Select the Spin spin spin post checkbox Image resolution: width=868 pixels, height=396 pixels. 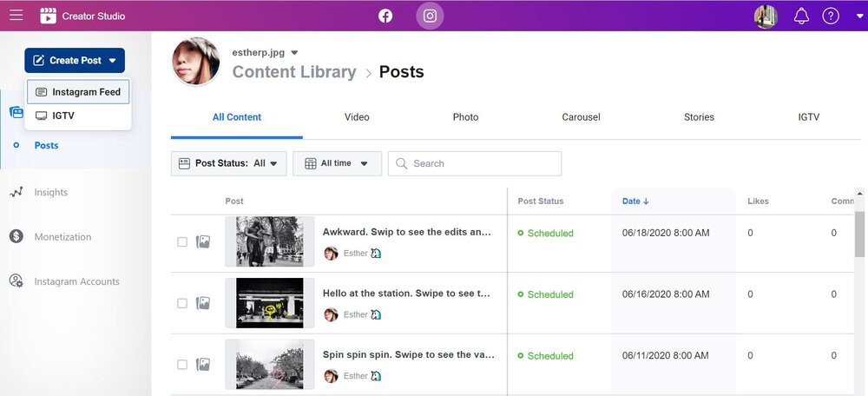(182, 365)
